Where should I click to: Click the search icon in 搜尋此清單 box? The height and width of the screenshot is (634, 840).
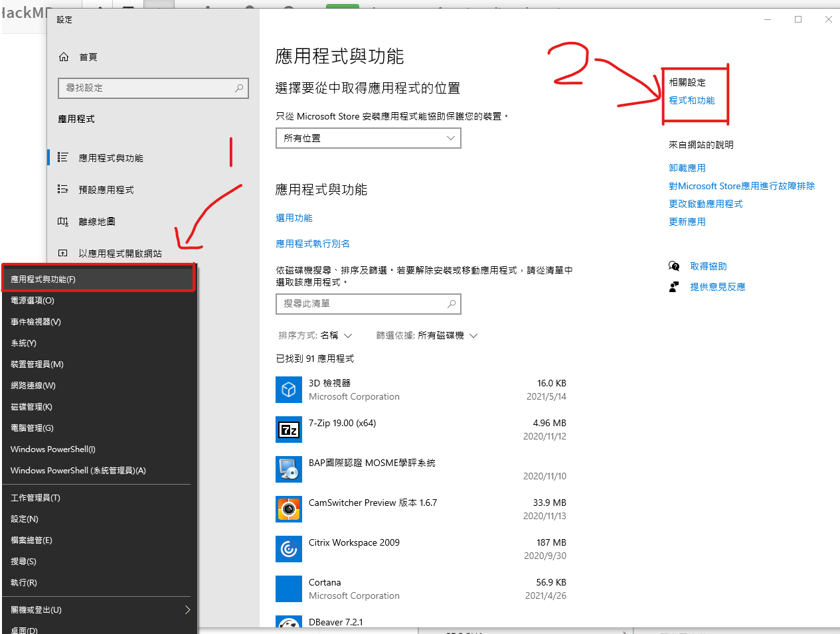pos(452,303)
